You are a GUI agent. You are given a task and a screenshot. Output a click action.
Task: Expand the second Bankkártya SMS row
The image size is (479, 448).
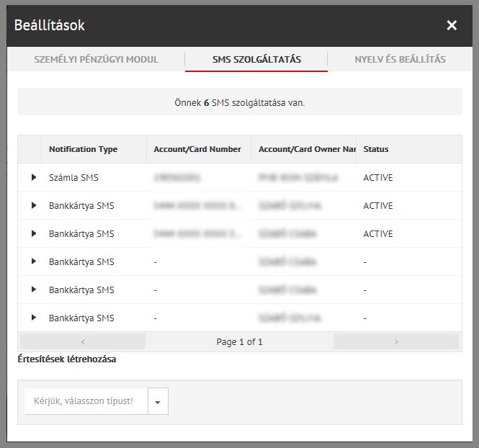[33, 233]
